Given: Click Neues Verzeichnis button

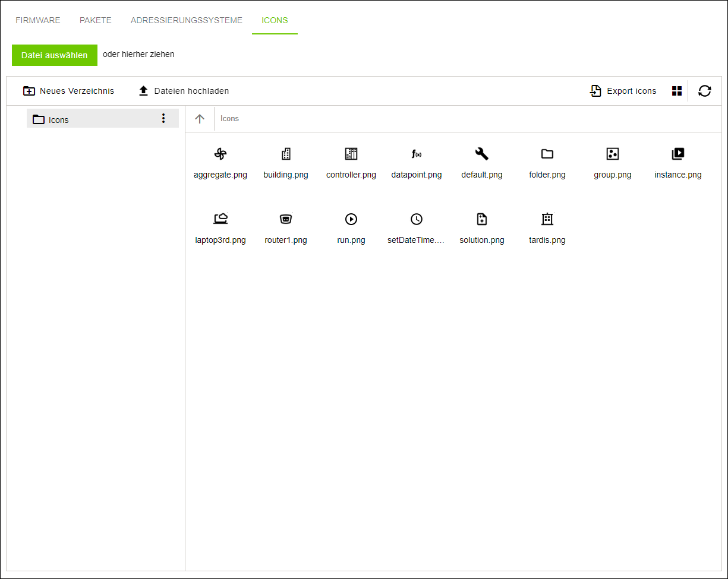Looking at the screenshot, I should pyautogui.click(x=69, y=91).
